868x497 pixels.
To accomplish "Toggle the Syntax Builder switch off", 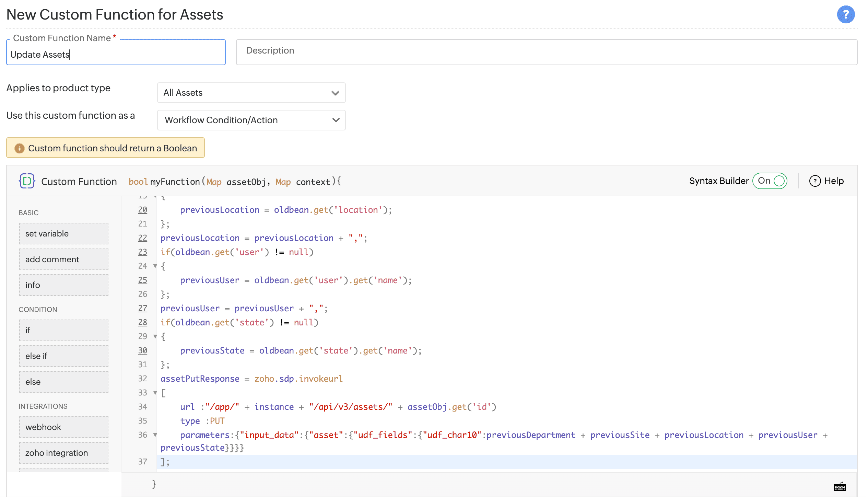I will click(x=770, y=181).
